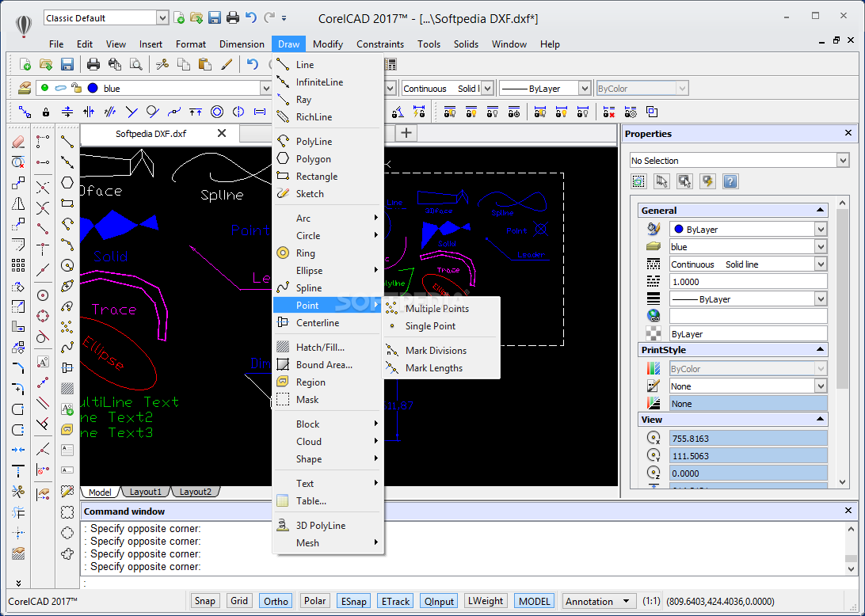This screenshot has width=865, height=616.
Task: Click the Match Properties brush icon
Action: [227, 64]
